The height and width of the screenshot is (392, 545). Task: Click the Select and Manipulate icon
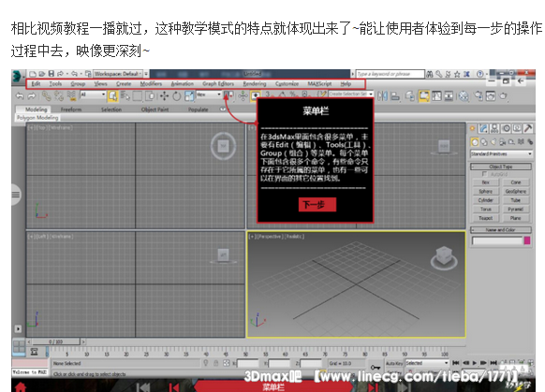point(243,95)
